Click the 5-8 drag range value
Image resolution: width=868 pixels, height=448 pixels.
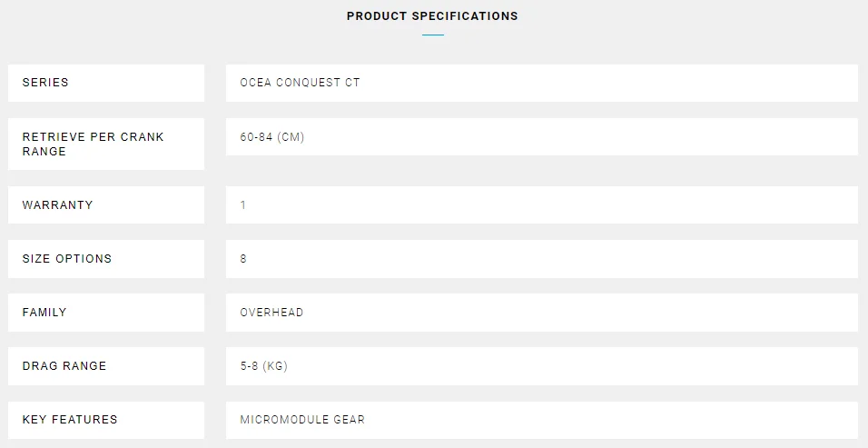[x=250, y=366]
